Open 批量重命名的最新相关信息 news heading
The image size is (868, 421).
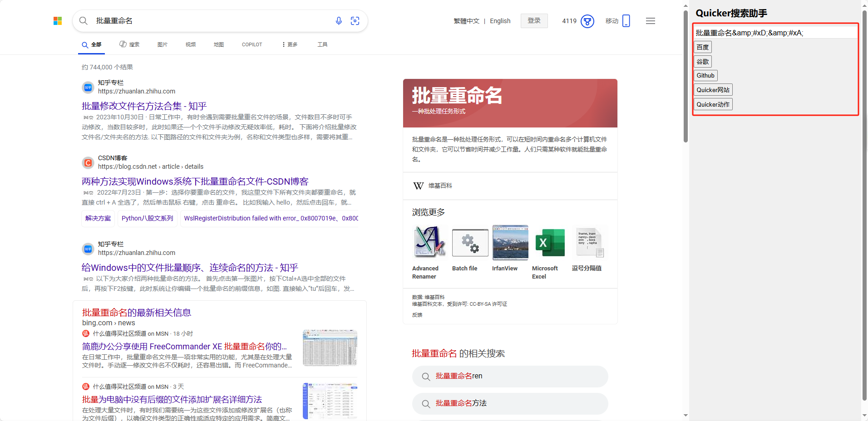[x=137, y=313]
